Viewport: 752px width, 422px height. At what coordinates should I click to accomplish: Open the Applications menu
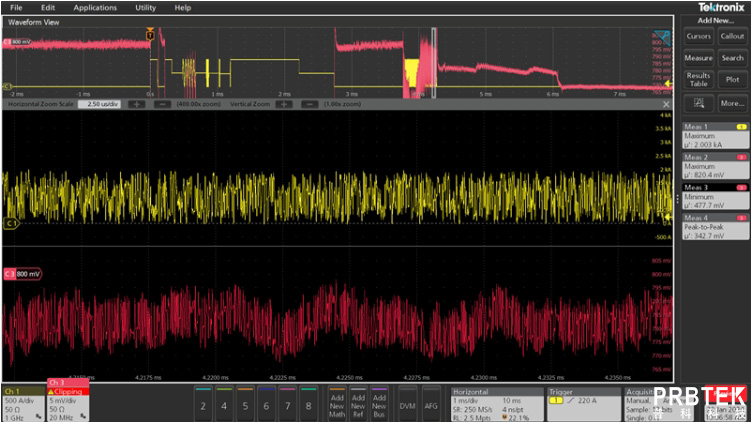pyautogui.click(x=94, y=7)
